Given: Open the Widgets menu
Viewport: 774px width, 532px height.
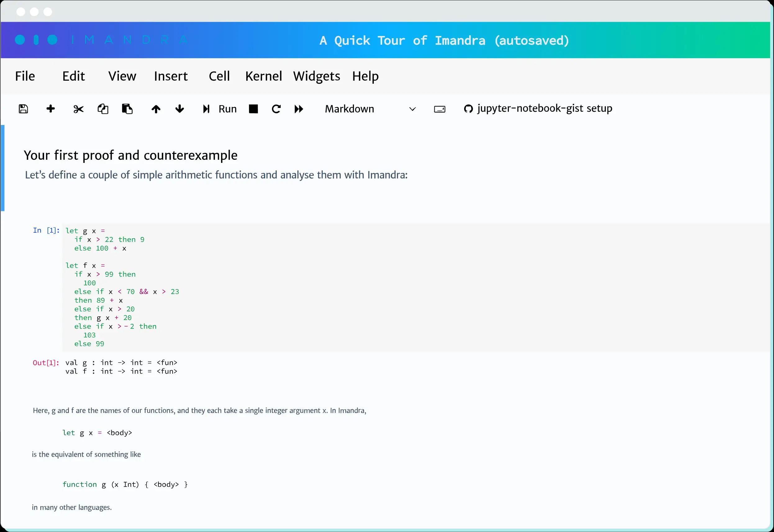Looking at the screenshot, I should pyautogui.click(x=316, y=76).
